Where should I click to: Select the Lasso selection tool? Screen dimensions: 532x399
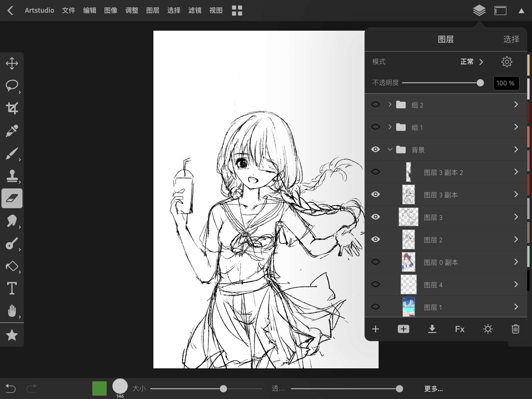click(x=12, y=86)
